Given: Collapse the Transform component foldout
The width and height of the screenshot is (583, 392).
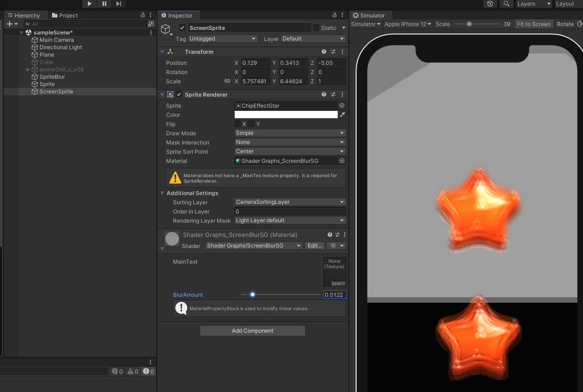Looking at the screenshot, I should [x=162, y=52].
